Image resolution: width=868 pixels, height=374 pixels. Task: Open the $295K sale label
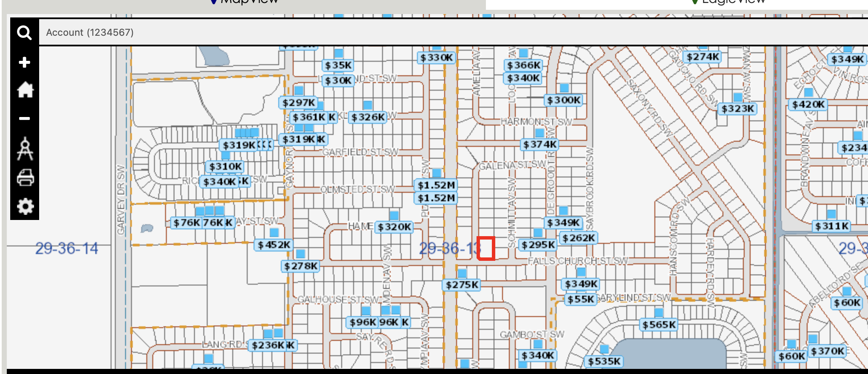point(538,245)
